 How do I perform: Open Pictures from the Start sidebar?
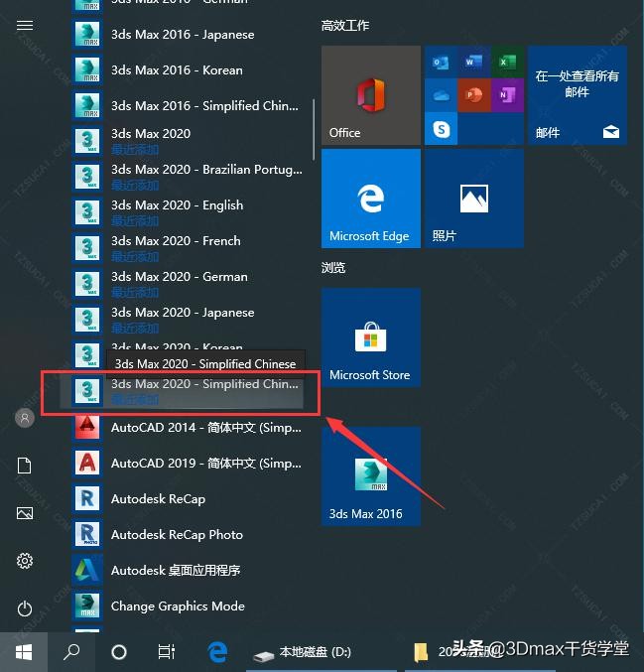click(25, 513)
